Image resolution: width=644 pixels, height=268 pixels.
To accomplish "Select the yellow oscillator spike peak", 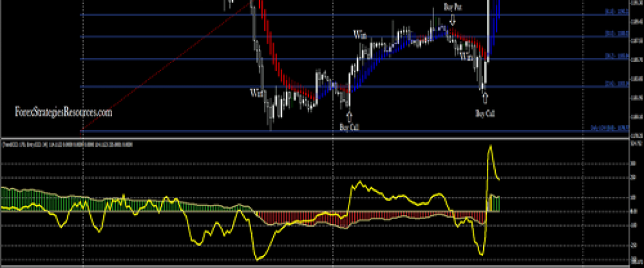I will (x=489, y=146).
